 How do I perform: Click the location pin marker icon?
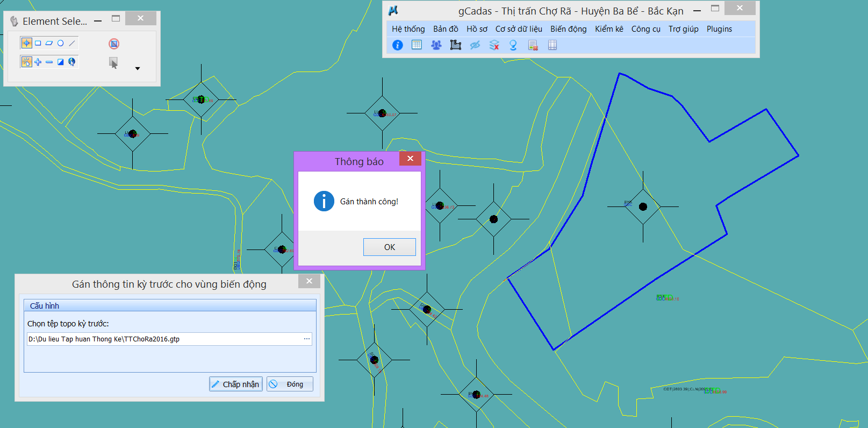click(x=513, y=45)
